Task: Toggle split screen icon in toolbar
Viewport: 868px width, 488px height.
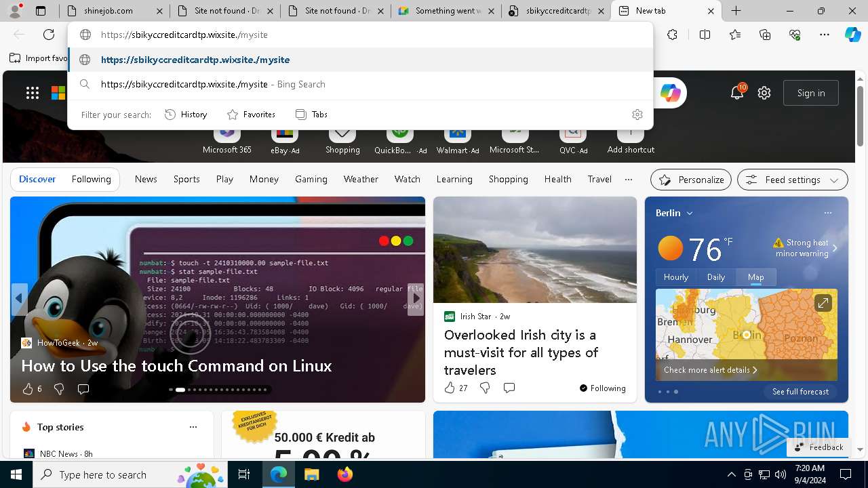Action: [x=705, y=35]
